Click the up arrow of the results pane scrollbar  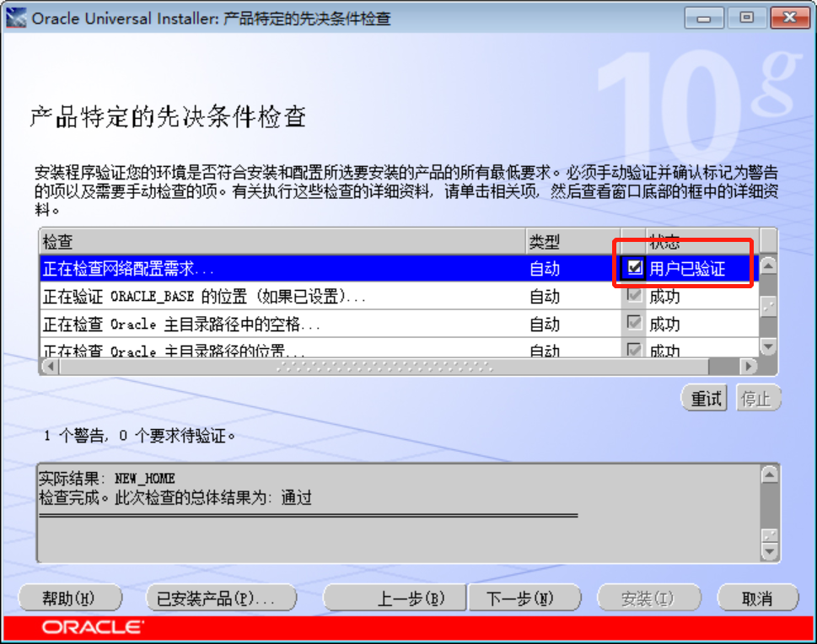click(770, 475)
